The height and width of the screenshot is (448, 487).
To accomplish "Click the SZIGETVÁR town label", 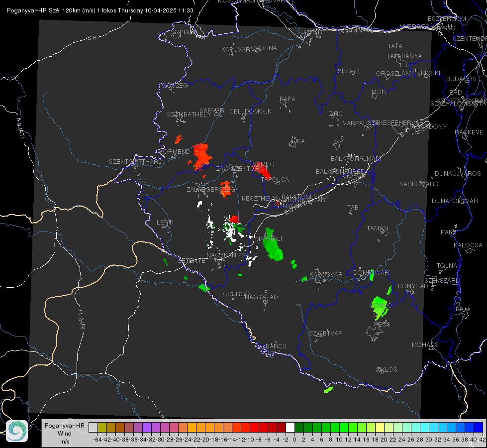I will 325,334.
